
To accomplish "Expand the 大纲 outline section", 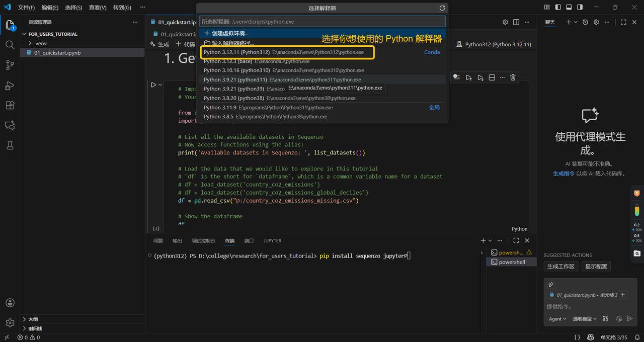I will (33, 319).
